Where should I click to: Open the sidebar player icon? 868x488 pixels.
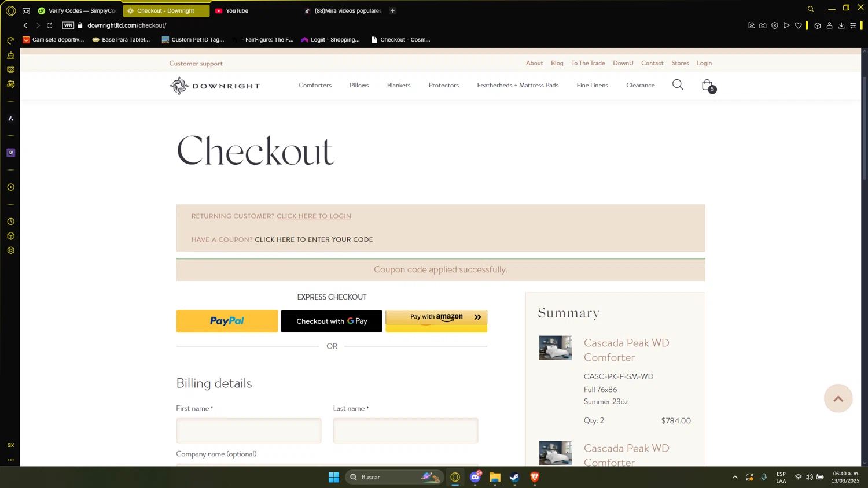coord(10,187)
